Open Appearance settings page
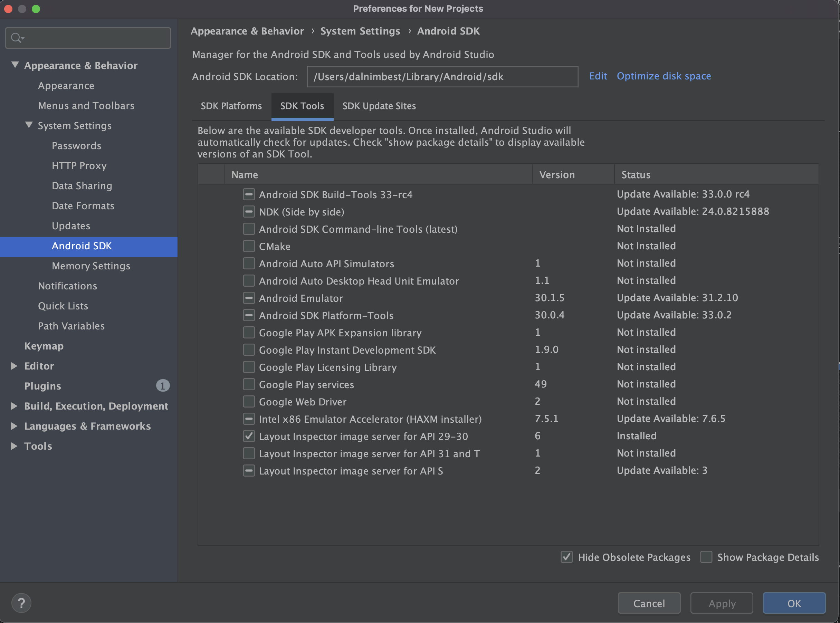Screen dimensions: 840x623 point(66,86)
